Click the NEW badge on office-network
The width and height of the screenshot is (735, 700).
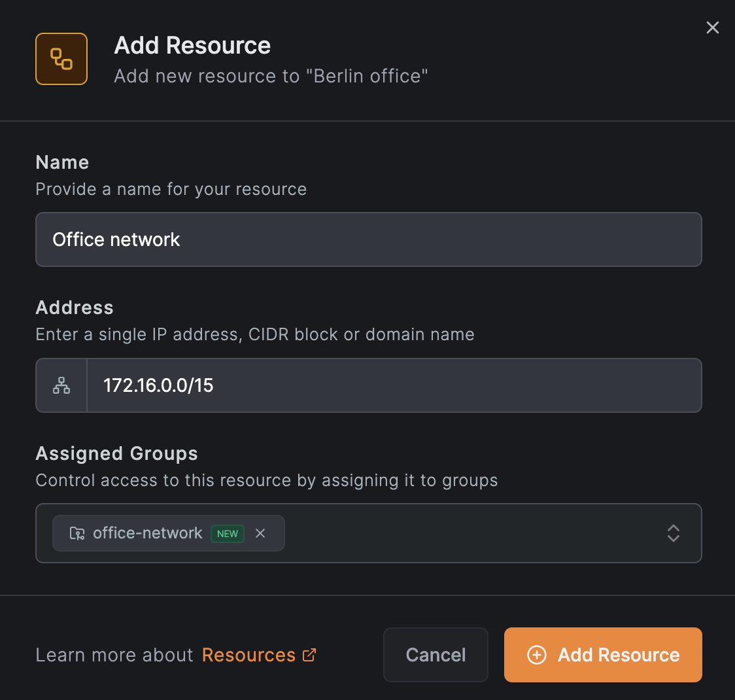(x=227, y=534)
